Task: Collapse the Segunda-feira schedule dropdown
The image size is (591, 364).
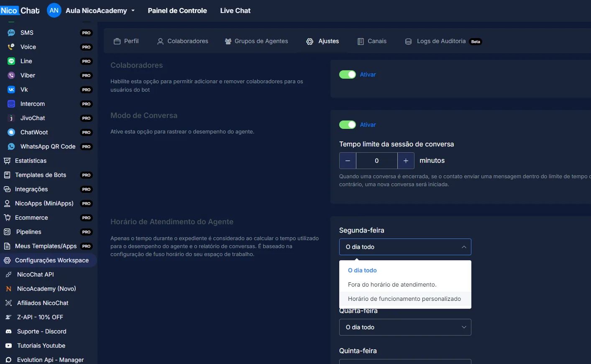Action: 405,247
